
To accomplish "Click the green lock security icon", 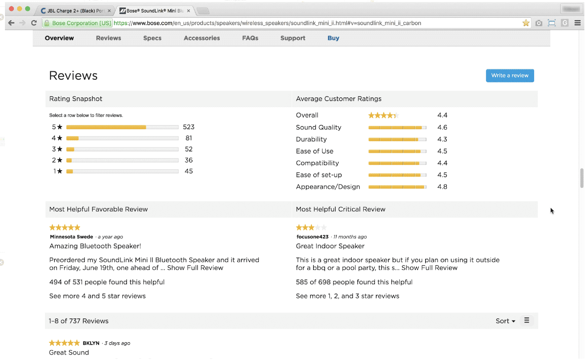I will point(47,23).
